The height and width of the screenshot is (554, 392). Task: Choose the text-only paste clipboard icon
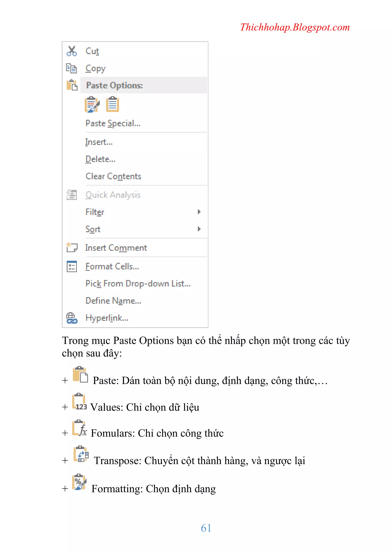click(x=113, y=104)
